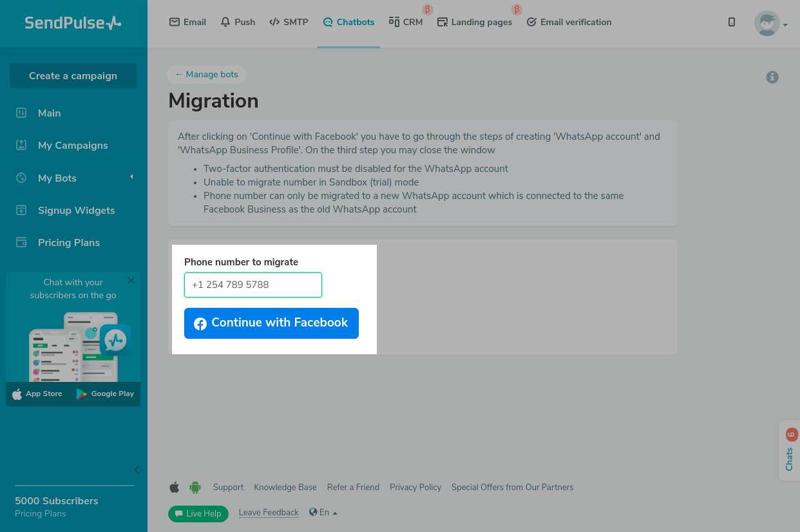Click the Apple icon in footer

click(x=175, y=487)
